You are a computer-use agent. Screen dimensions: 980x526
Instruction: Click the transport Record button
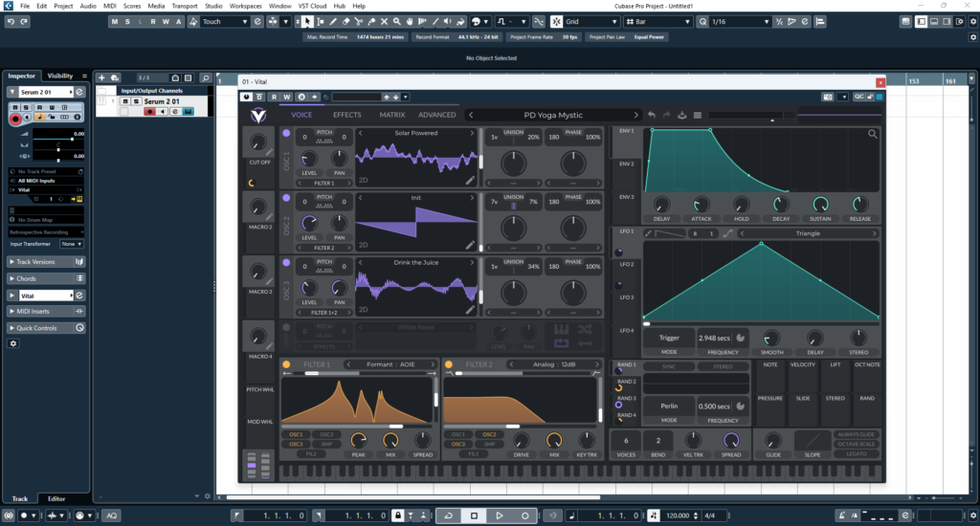point(524,515)
